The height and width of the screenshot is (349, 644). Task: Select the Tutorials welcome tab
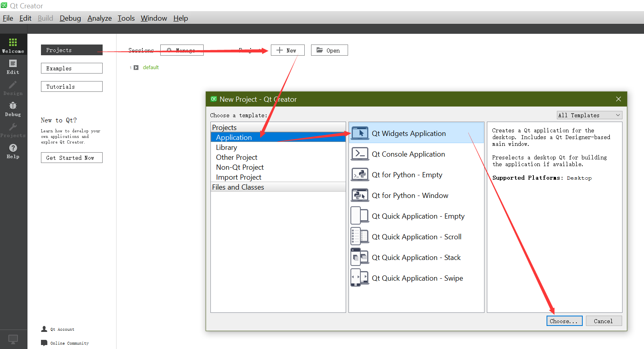72,87
